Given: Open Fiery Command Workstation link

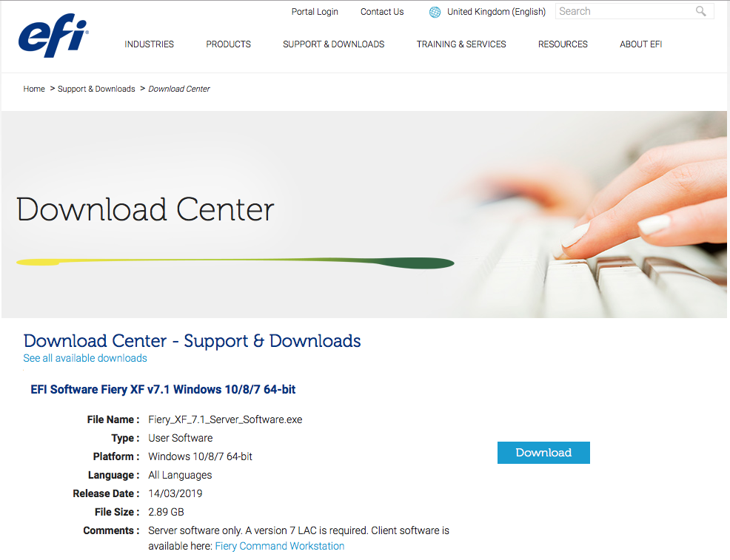Looking at the screenshot, I should pyautogui.click(x=279, y=546).
